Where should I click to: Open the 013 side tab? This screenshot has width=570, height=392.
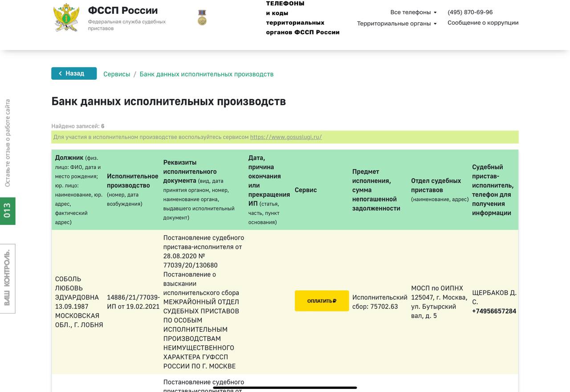(8, 211)
